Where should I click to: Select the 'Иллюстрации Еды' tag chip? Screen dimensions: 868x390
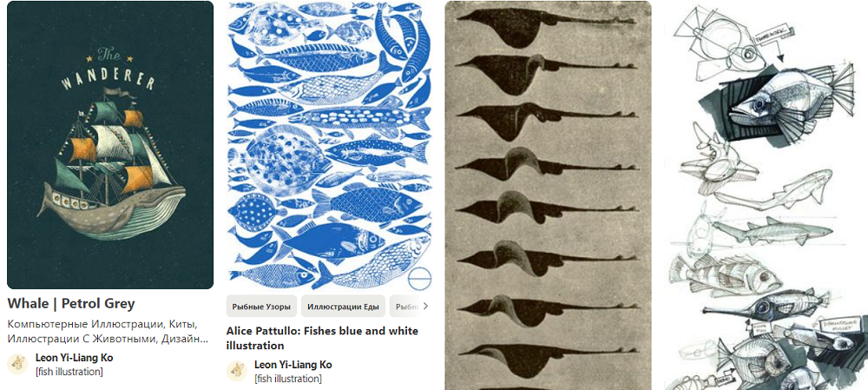[x=343, y=307]
